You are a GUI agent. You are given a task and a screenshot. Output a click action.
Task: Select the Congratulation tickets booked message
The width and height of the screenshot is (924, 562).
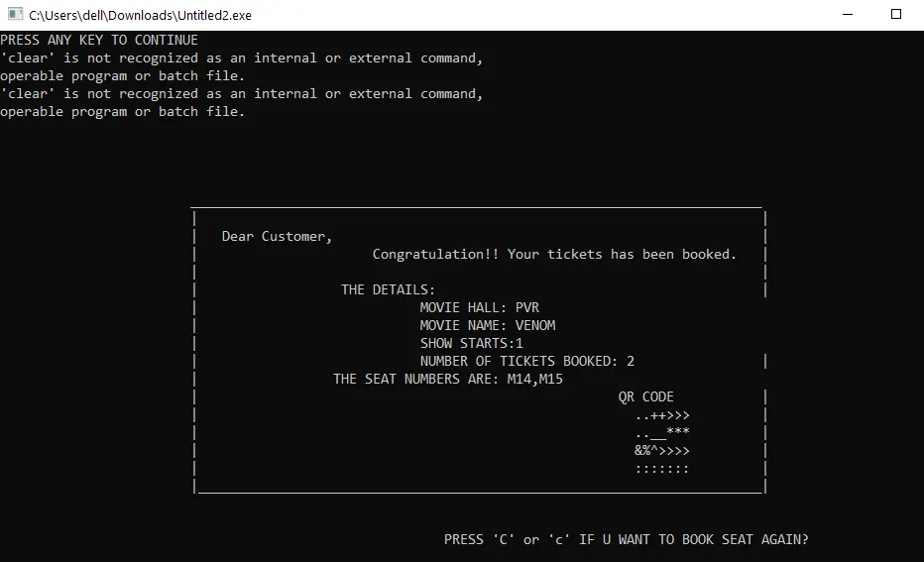[x=554, y=255]
